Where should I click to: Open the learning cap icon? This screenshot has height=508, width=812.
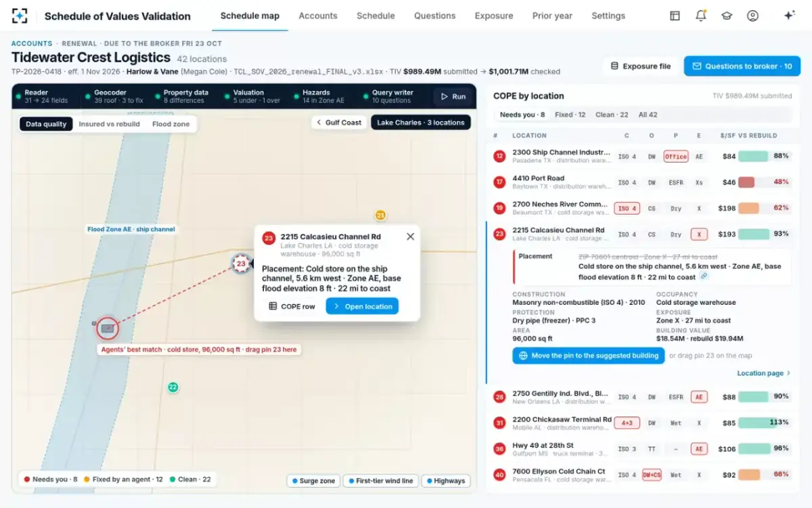click(x=726, y=16)
